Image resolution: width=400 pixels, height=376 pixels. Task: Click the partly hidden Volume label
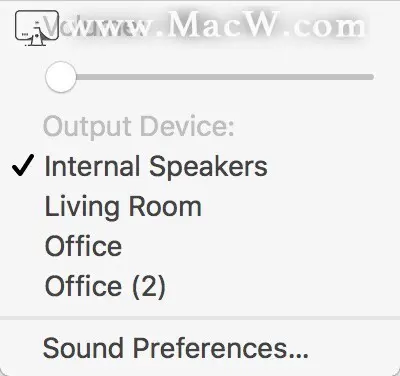coord(90,26)
